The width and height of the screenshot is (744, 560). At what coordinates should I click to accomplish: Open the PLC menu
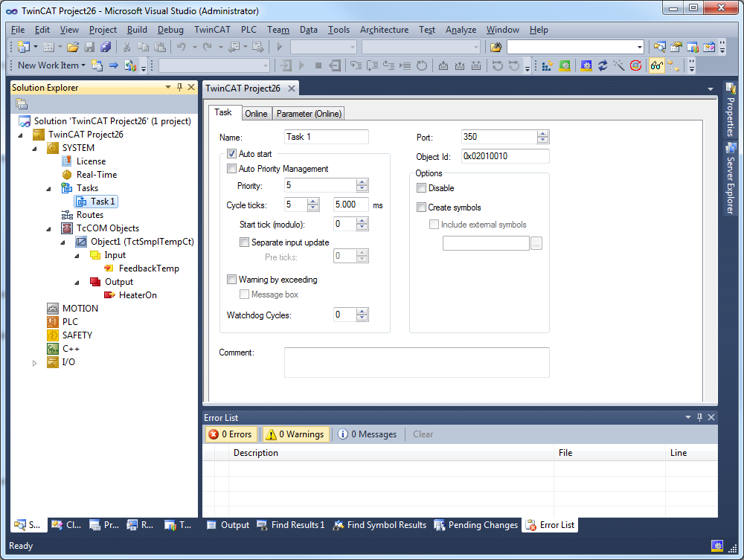click(248, 30)
